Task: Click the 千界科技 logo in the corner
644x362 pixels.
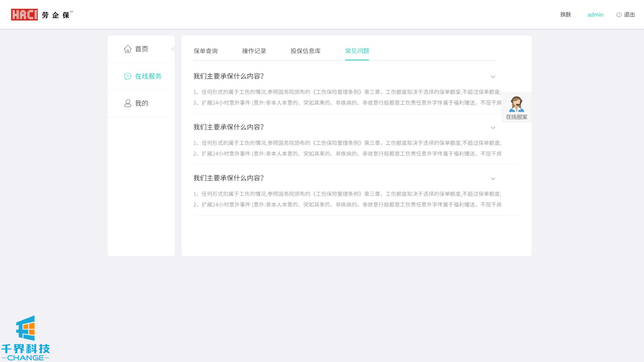Action: tap(25, 338)
